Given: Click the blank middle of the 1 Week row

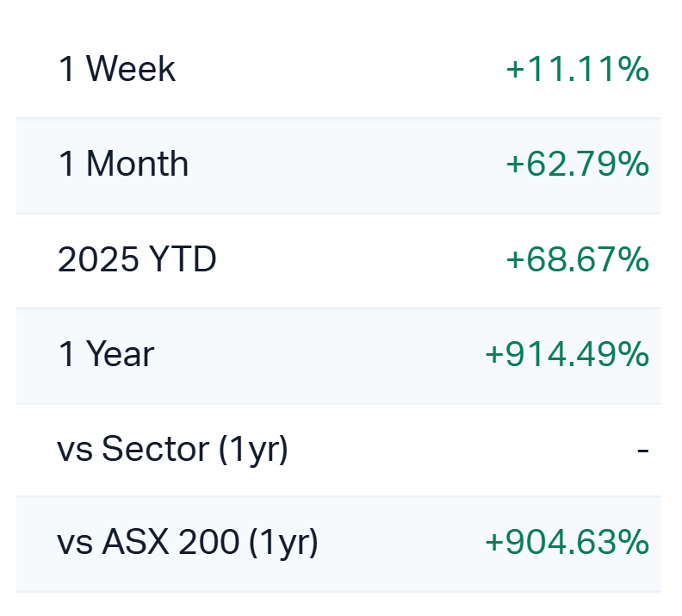Looking at the screenshot, I should click(344, 69).
